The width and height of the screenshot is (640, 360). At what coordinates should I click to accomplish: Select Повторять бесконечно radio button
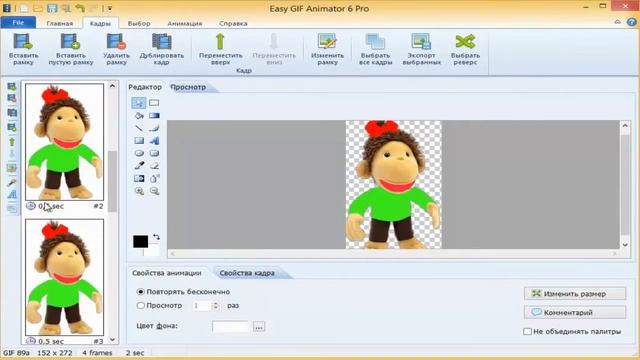pyautogui.click(x=140, y=292)
